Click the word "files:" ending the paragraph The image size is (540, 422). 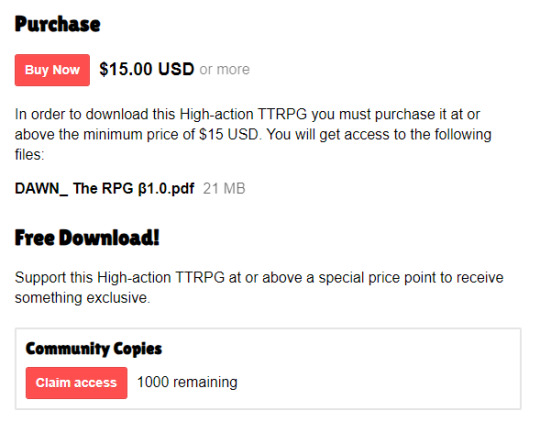[x=29, y=154]
